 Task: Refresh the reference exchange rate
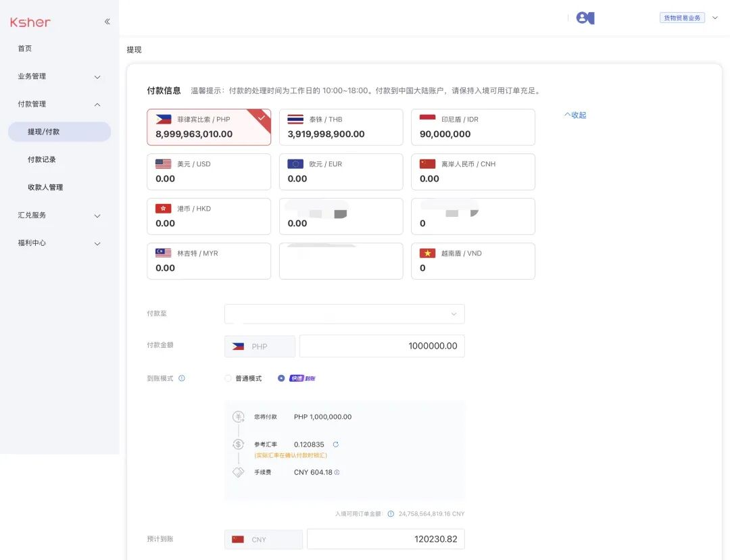[x=336, y=444]
